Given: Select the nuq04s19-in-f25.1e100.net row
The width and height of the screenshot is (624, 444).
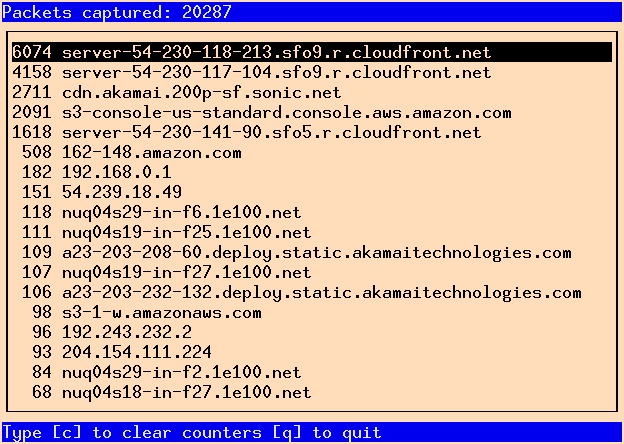Looking at the screenshot, I should click(x=312, y=232).
